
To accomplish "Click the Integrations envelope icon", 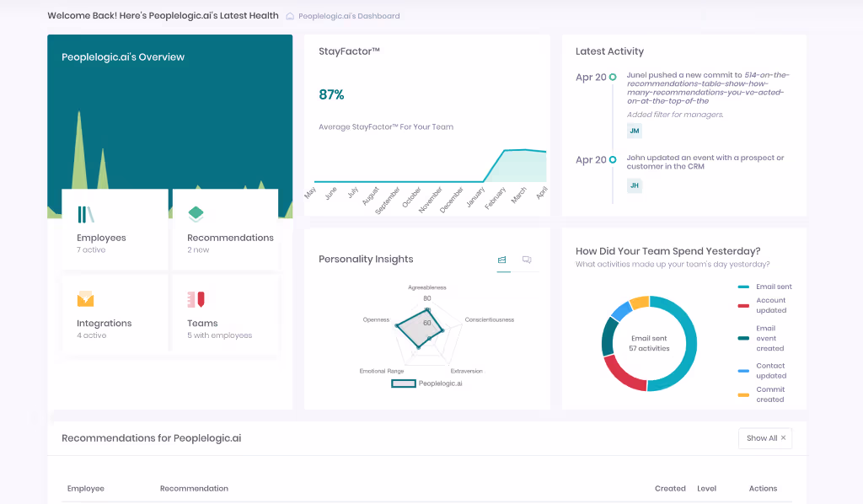I will point(85,298).
